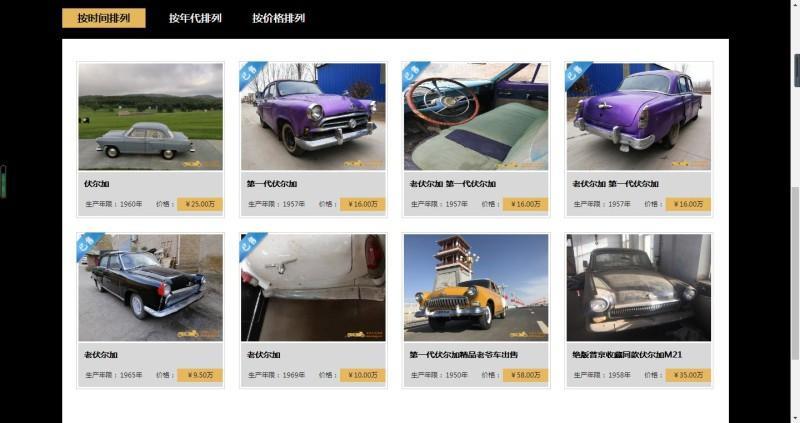This screenshot has height=423, width=800.
Task: Click the sold ribbon on steering wheel photo
Action: click(415, 74)
